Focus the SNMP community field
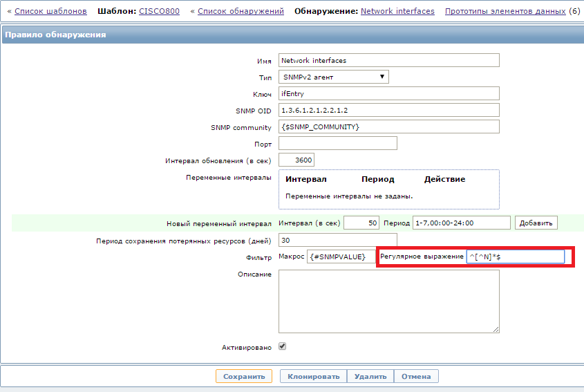584x392 pixels. (x=388, y=127)
